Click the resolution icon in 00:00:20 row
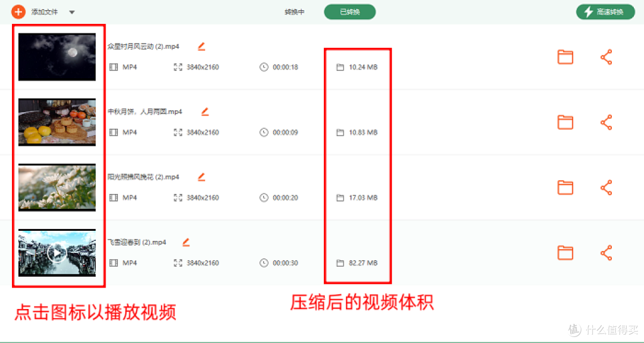This screenshot has width=644, height=343. (178, 197)
